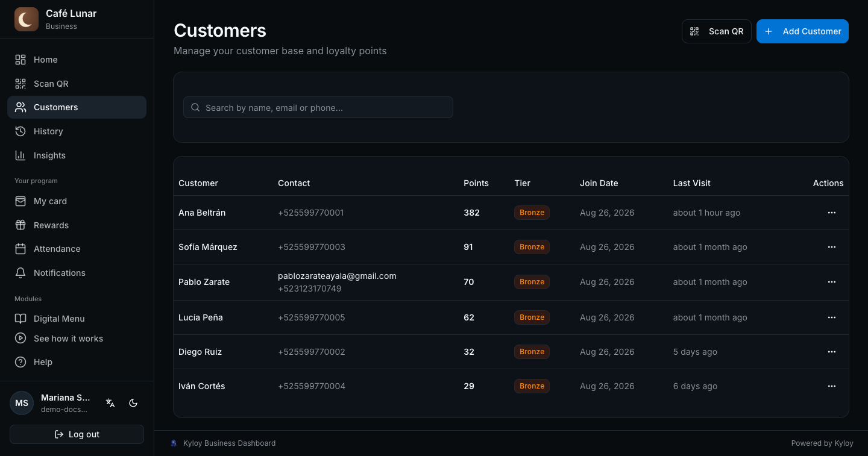Open actions menu for Iván Cortés
The width and height of the screenshot is (868, 456).
[832, 386]
